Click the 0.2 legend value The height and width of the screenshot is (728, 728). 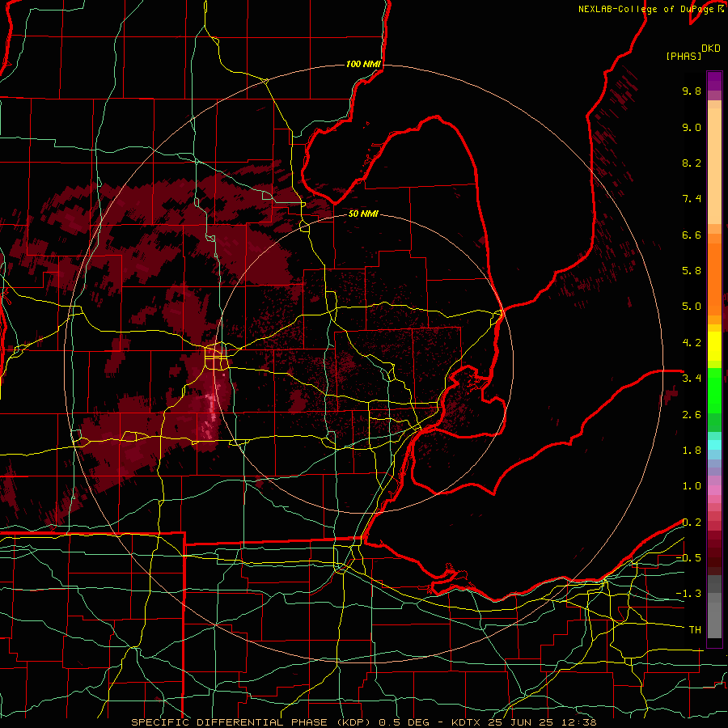tap(692, 523)
